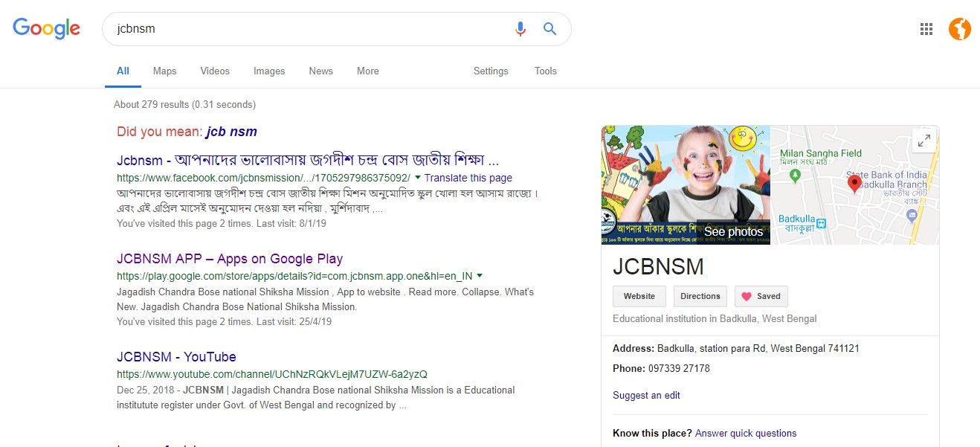Click the YouTube channel URL text
980x447 pixels.
[272, 374]
